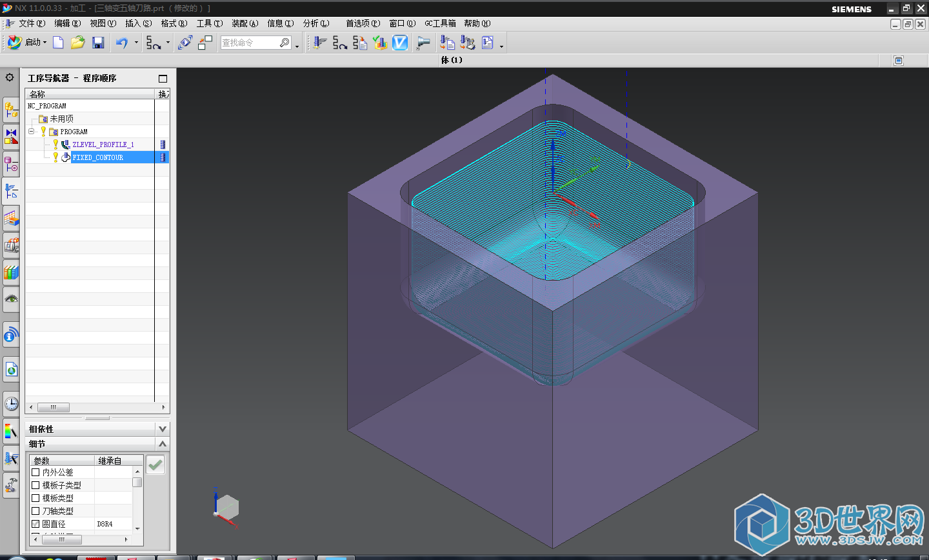Open a file with the folder icon
This screenshot has height=560, width=929.
78,43
